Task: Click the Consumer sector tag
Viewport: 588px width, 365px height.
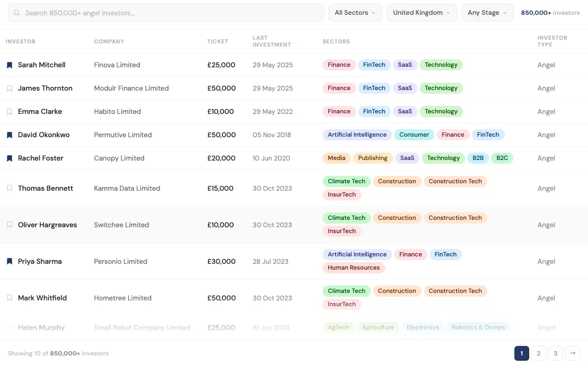Action: [414, 135]
